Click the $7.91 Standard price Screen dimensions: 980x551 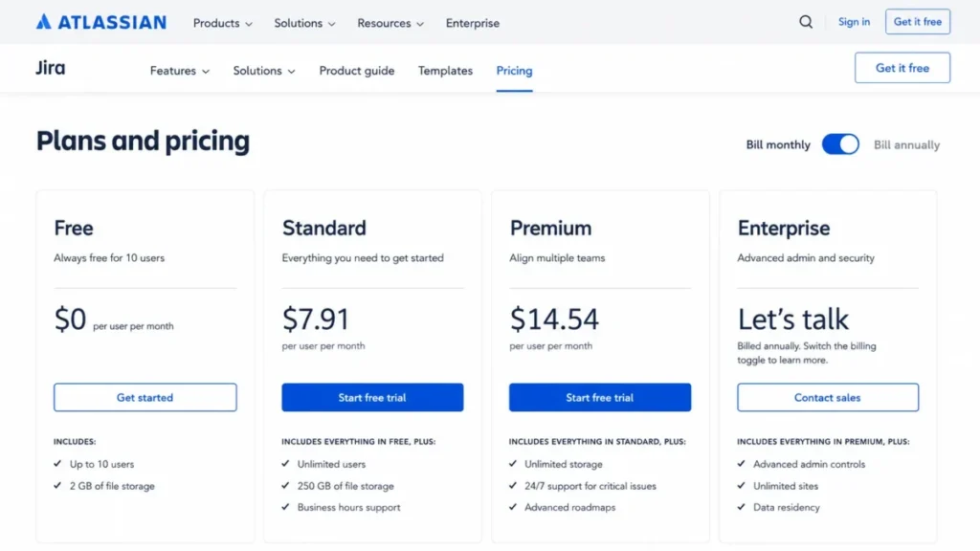pyautogui.click(x=316, y=320)
